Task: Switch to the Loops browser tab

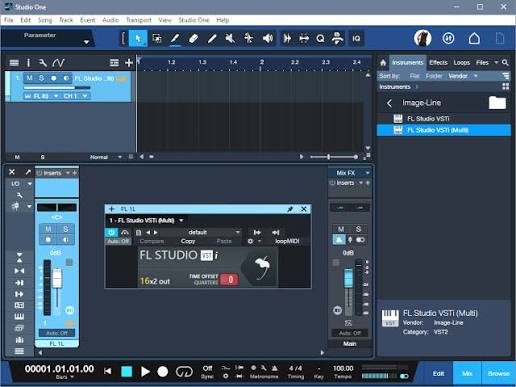Action: (x=461, y=62)
